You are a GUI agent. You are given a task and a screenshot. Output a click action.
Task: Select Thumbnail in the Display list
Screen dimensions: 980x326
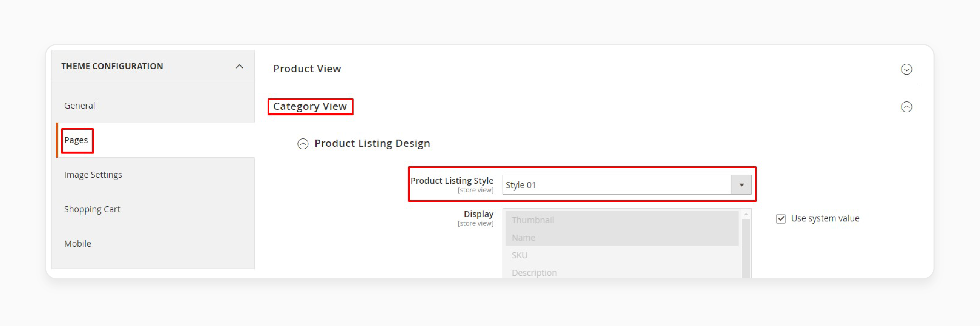coord(622,220)
